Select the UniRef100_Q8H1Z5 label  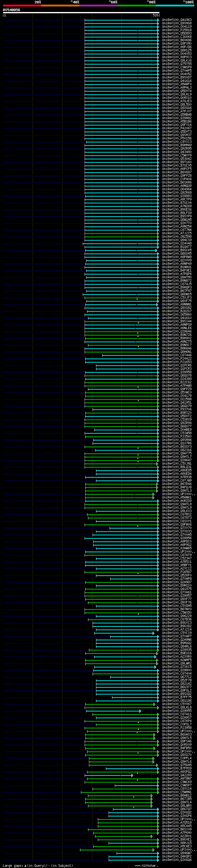[177, 50]
